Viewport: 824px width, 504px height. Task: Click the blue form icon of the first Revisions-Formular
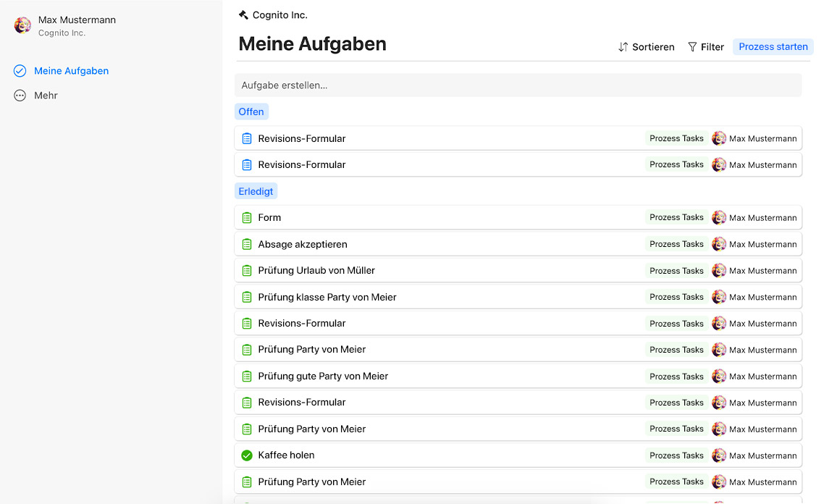click(246, 138)
